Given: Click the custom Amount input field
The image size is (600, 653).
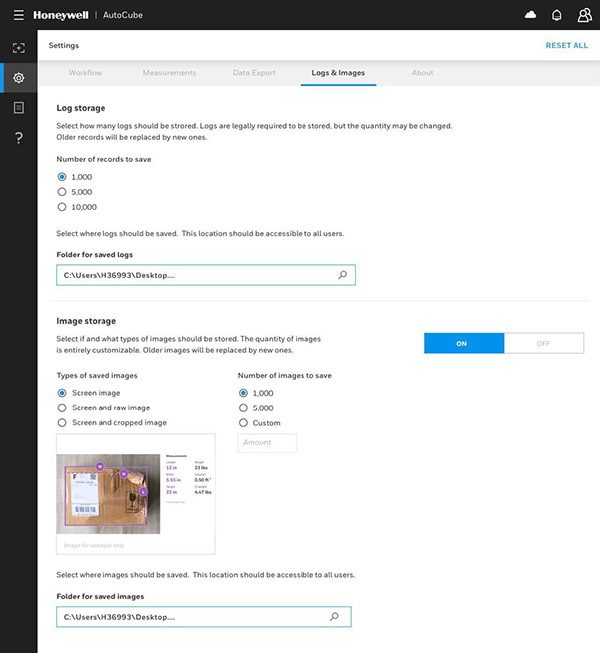Looking at the screenshot, I should 267,443.
